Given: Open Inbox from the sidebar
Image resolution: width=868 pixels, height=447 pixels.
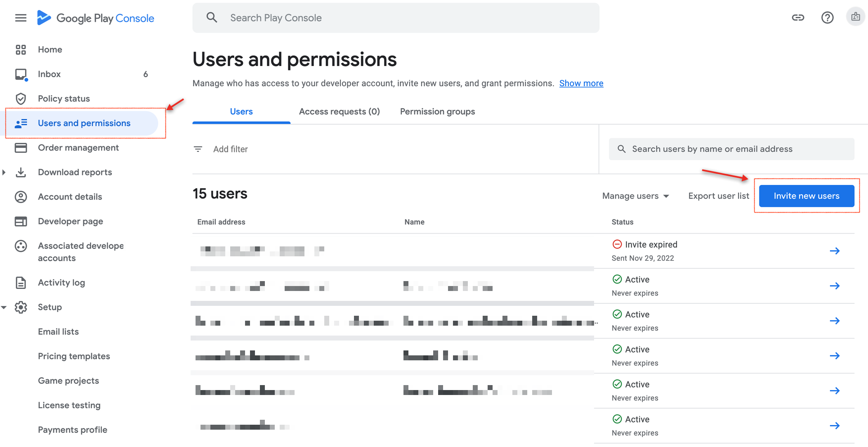Looking at the screenshot, I should [49, 74].
